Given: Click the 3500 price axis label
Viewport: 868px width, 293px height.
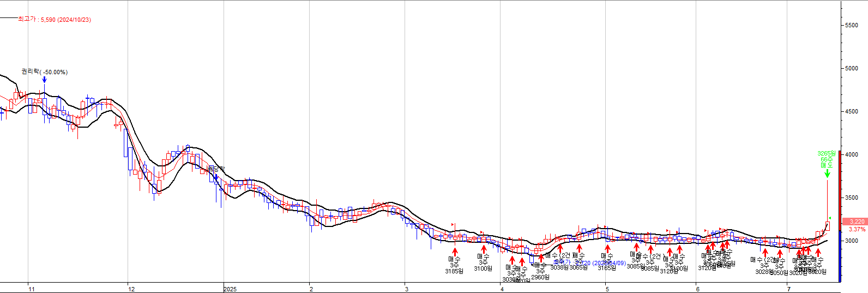Looking at the screenshot, I should 851,198.
